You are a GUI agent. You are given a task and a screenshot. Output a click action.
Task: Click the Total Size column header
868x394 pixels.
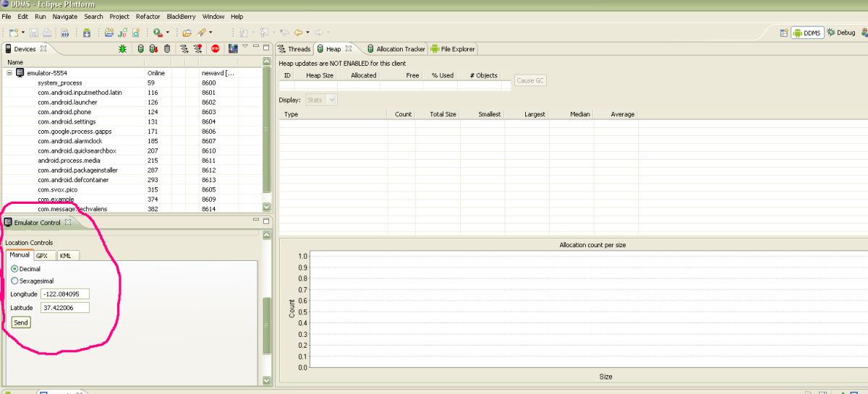[438, 114]
